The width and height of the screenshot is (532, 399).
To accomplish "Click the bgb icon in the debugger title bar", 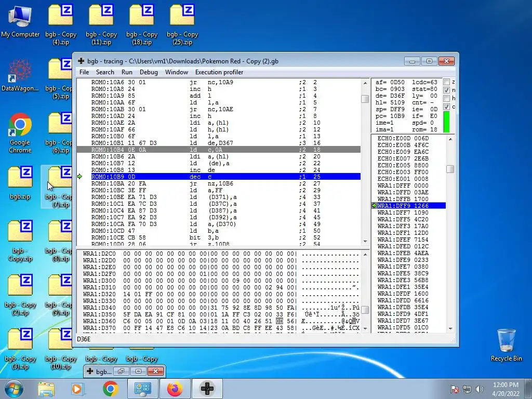I will tap(81, 61).
